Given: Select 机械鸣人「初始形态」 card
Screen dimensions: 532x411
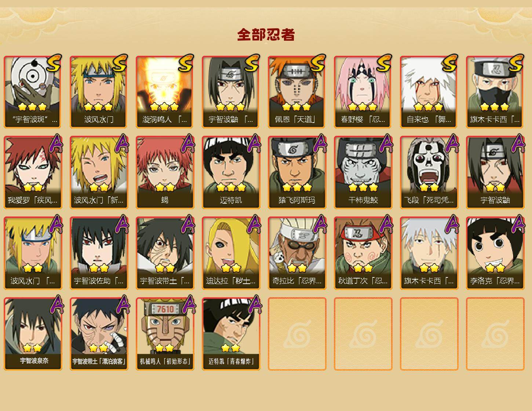Looking at the screenshot, I should click(x=165, y=334).
